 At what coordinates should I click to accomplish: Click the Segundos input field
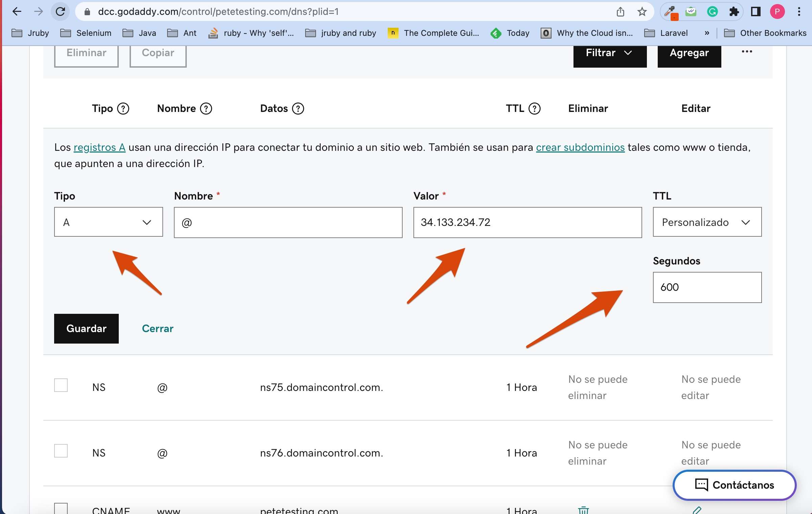707,287
